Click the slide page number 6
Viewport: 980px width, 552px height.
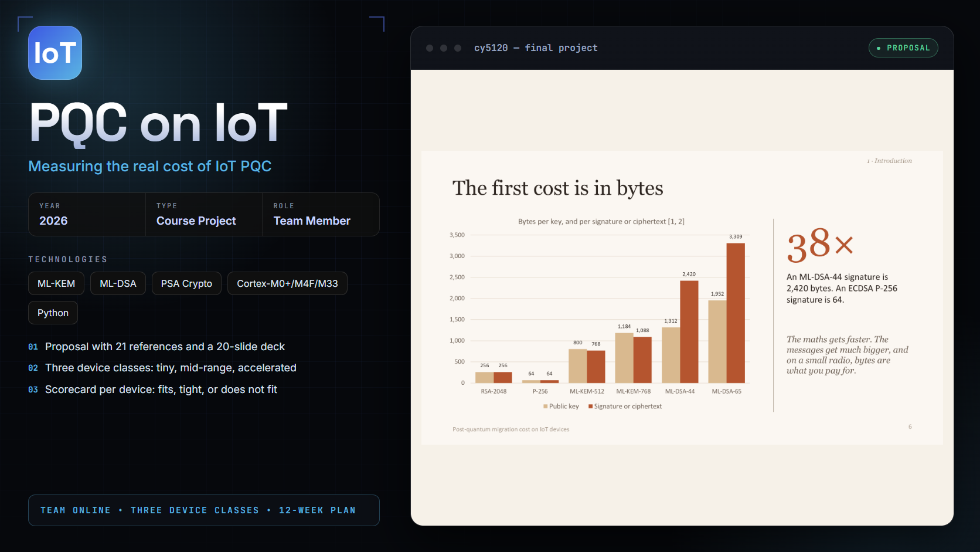pyautogui.click(x=910, y=426)
